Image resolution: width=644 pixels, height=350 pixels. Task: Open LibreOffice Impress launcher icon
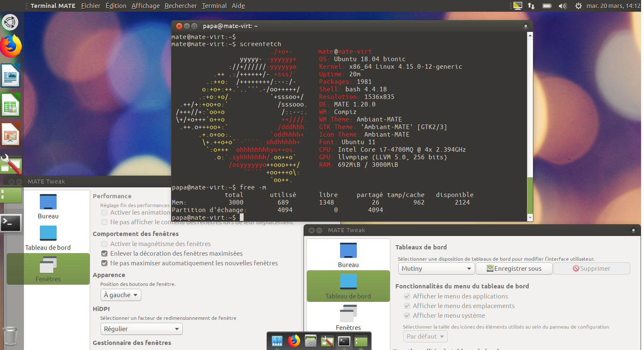(x=10, y=134)
